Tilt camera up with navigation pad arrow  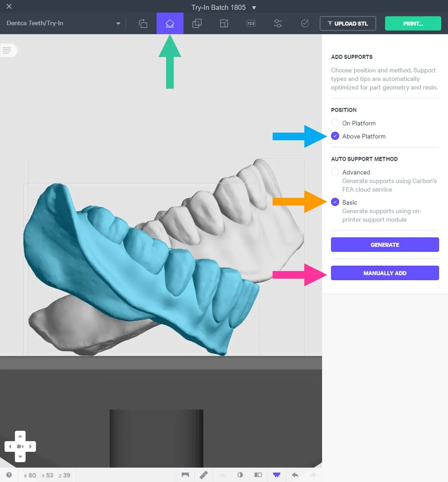tap(20, 436)
